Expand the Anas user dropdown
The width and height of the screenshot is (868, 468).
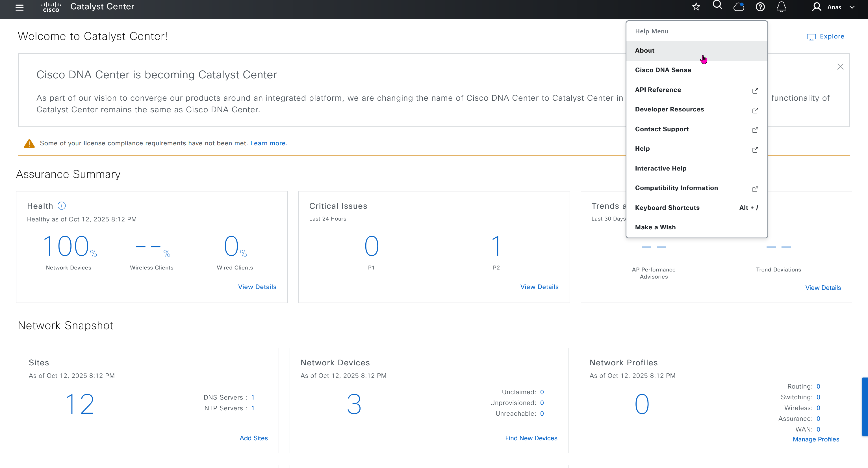pos(834,7)
